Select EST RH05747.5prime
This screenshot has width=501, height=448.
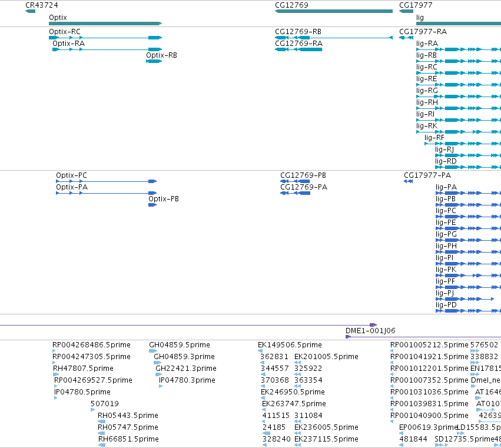101,433
